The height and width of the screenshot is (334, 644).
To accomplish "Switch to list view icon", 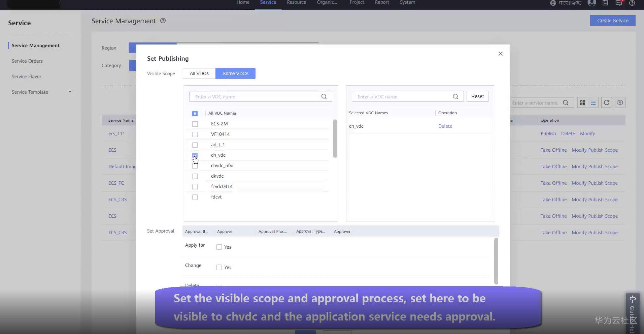I will [x=593, y=103].
